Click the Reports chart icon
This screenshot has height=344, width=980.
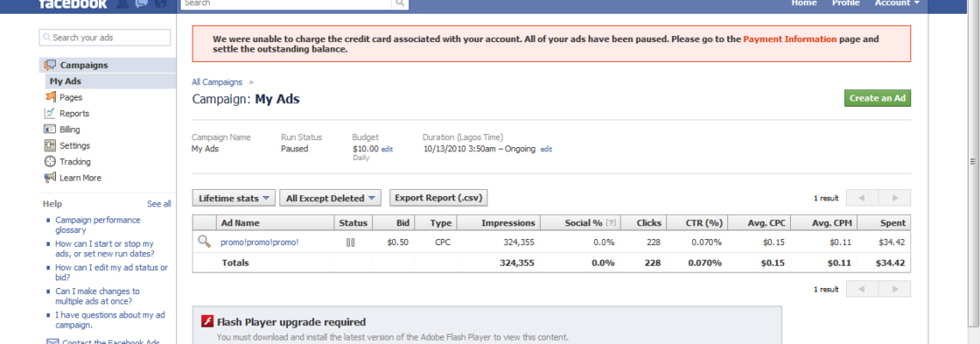coord(50,114)
